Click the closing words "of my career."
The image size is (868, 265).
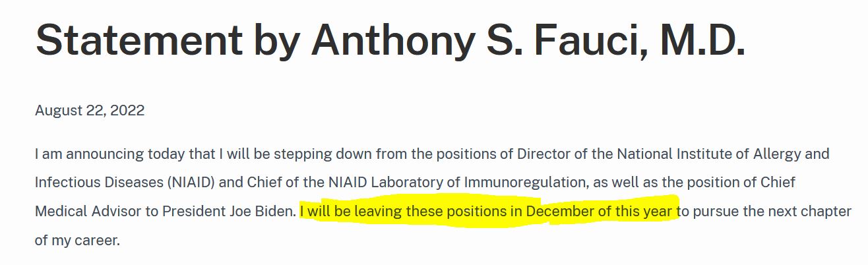[x=77, y=240]
